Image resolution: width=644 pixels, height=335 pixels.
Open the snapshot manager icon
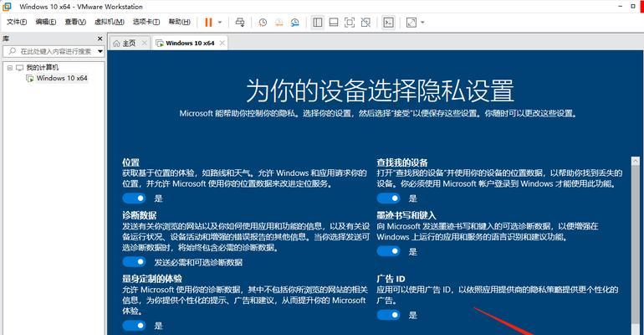[x=295, y=23]
